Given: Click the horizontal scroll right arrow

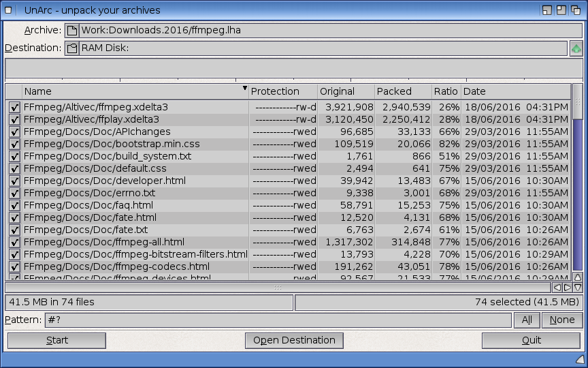Looking at the screenshot, I should coord(568,288).
